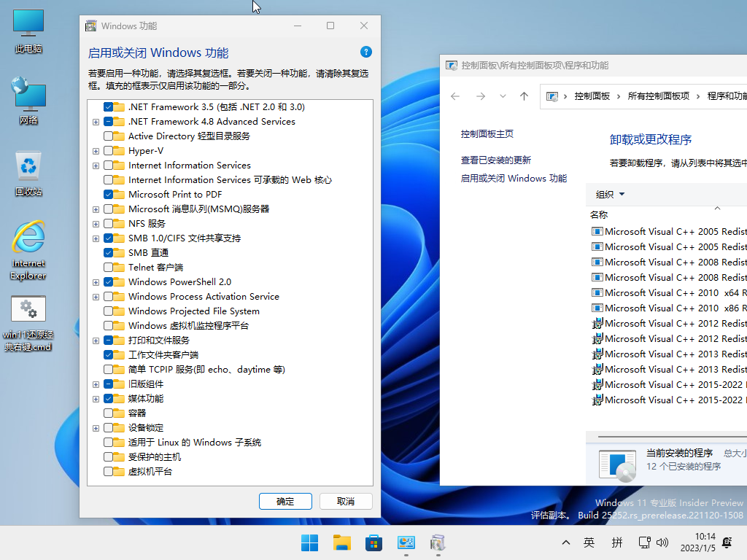Uncheck .NET Framework 3.5 checkbox
The width and height of the screenshot is (747, 560).
pyautogui.click(x=108, y=107)
